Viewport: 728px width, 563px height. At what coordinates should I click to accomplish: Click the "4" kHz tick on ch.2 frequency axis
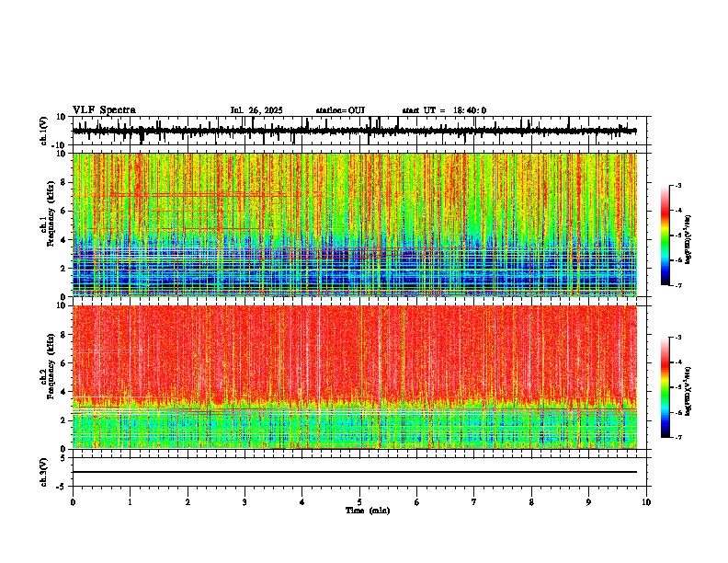coord(64,392)
